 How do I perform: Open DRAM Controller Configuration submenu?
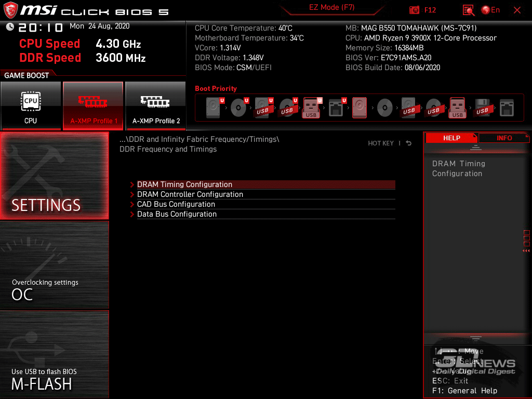click(266, 194)
